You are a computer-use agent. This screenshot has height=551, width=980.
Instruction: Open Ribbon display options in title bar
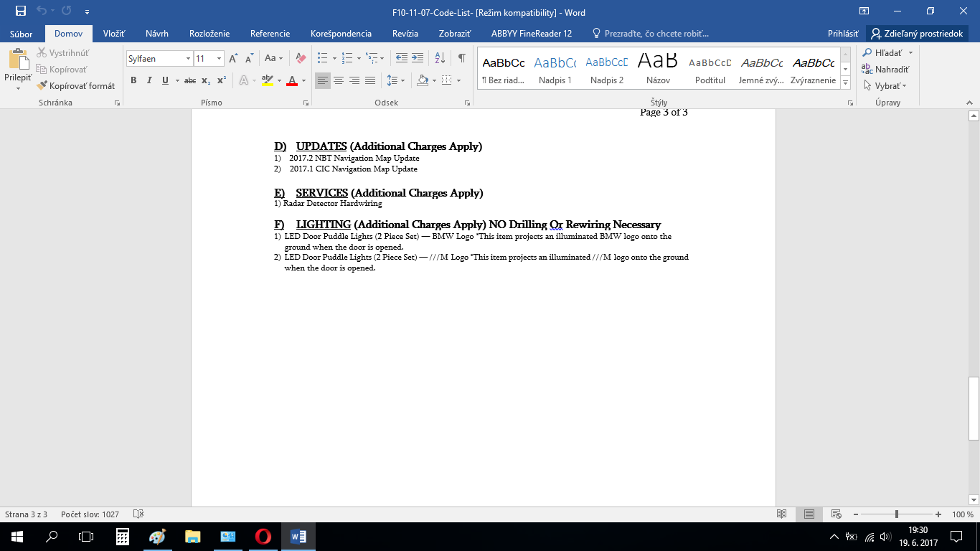(864, 11)
